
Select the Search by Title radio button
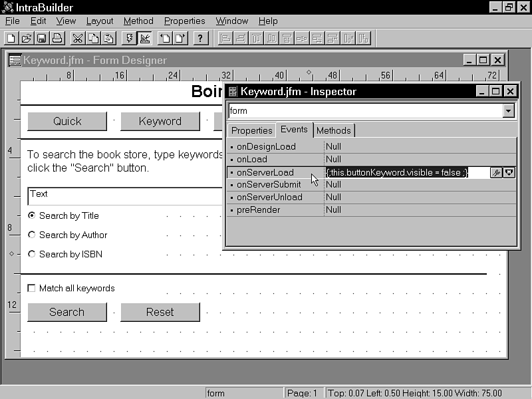[32, 215]
